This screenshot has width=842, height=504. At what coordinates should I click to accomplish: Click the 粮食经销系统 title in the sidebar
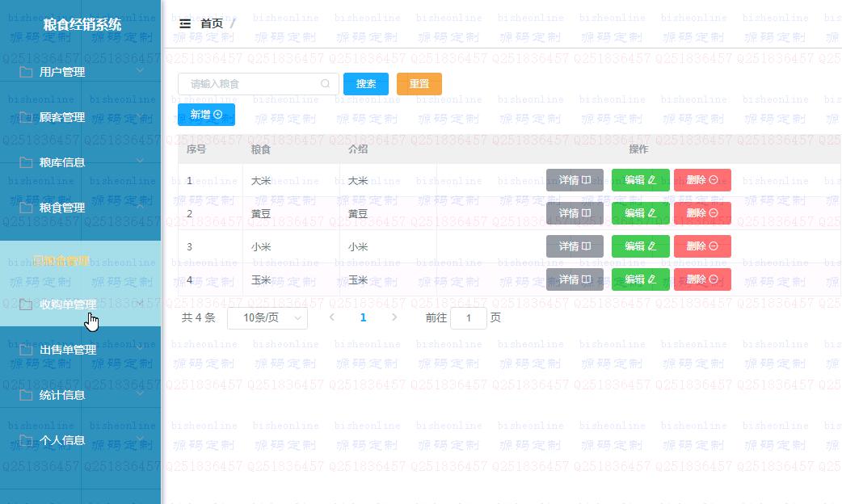(82, 25)
